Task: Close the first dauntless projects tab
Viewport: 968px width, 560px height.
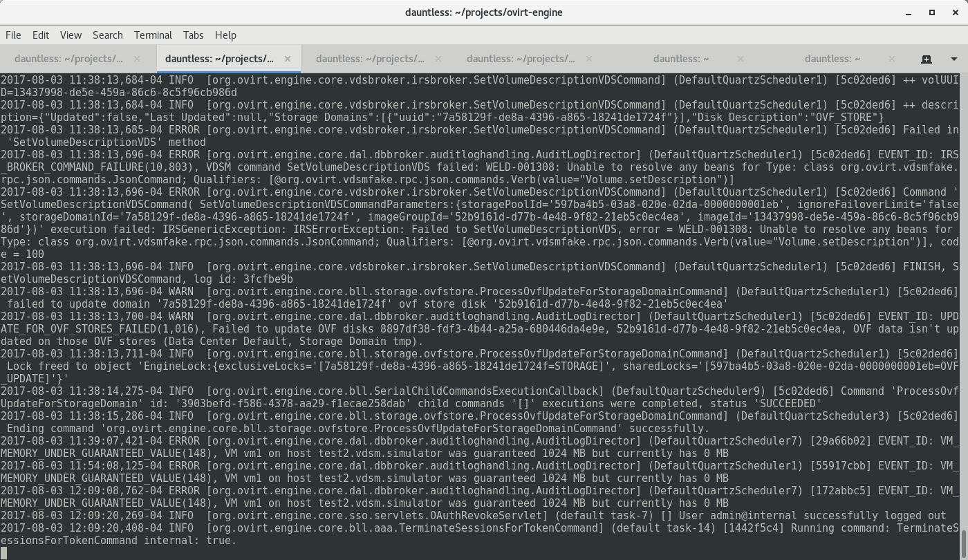Action: [137, 59]
